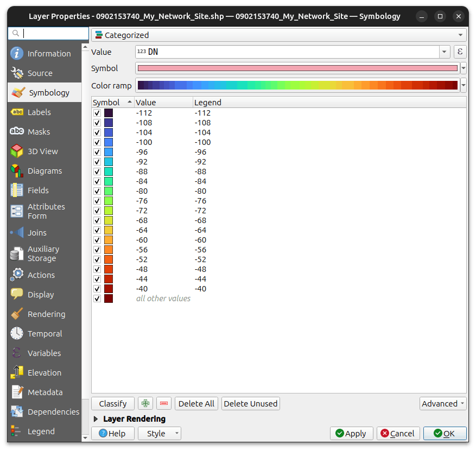This screenshot has height=451, width=476.
Task: Click the pink Symbol preview swatch
Action: click(297, 68)
